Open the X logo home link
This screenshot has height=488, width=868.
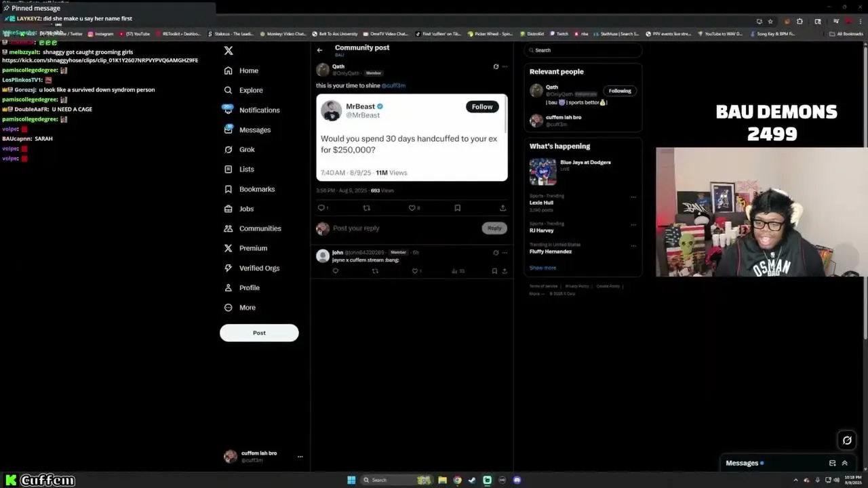click(x=229, y=51)
